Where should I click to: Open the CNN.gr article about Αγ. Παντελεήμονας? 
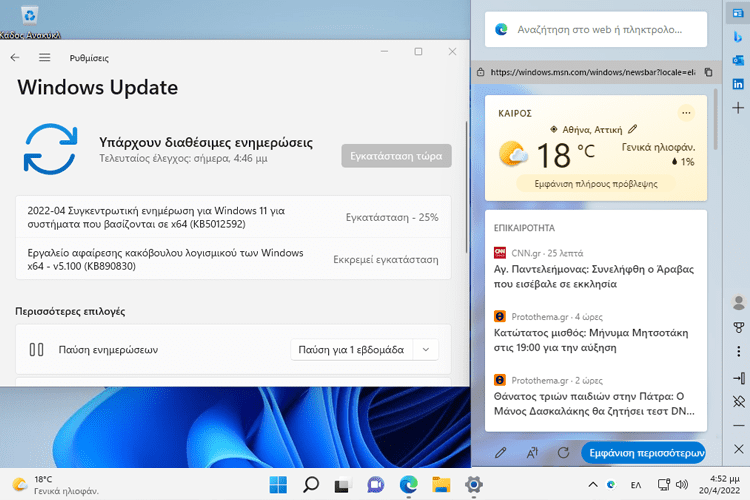click(594, 276)
